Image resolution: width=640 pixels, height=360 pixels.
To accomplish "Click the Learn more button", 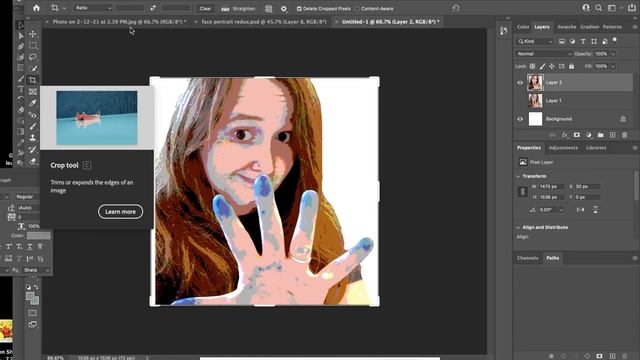I will coord(120,211).
